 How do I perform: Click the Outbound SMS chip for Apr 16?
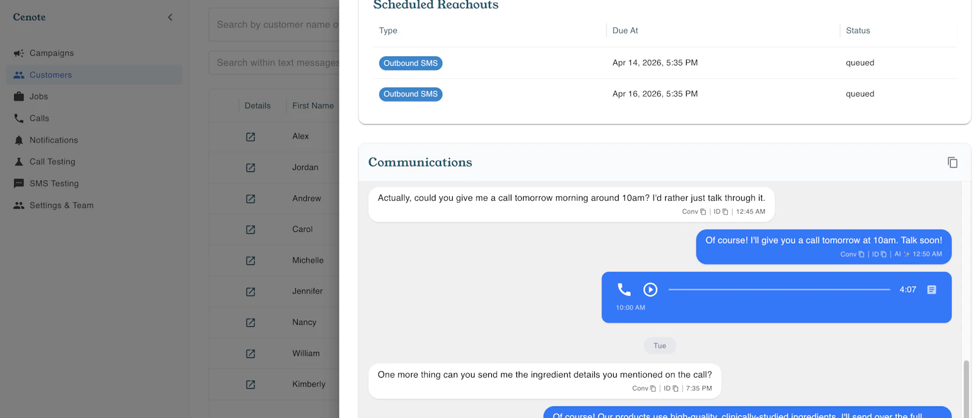point(410,94)
